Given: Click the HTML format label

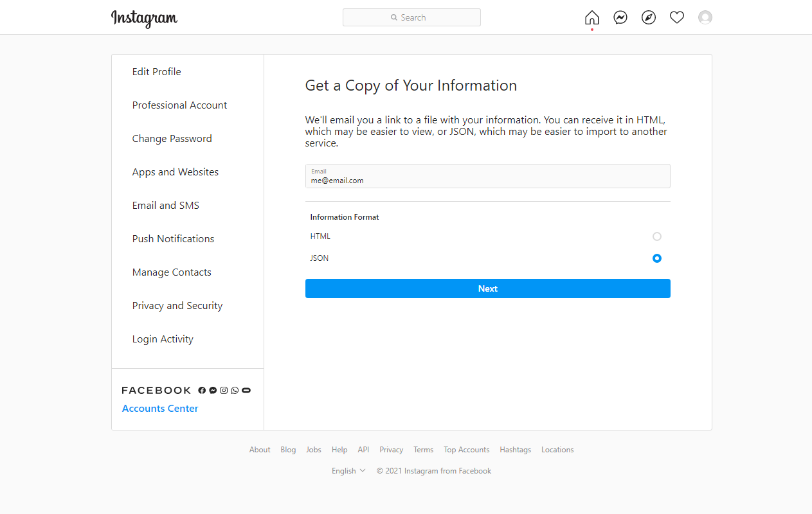Looking at the screenshot, I should click(x=320, y=236).
